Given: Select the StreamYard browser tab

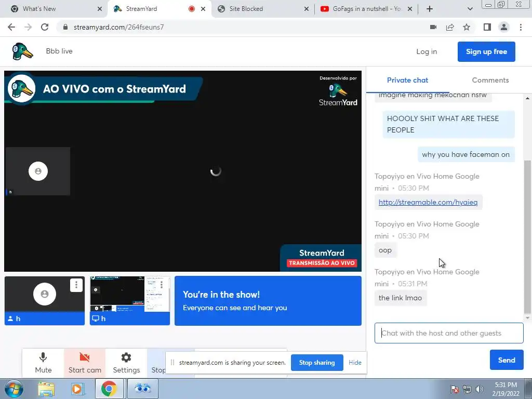Looking at the screenshot, I should point(159,9).
